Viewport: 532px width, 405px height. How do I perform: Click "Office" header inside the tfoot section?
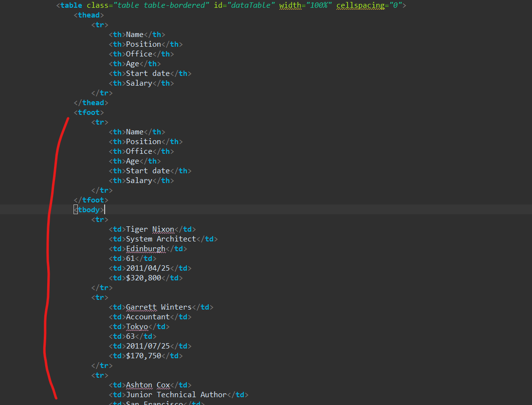coord(139,151)
